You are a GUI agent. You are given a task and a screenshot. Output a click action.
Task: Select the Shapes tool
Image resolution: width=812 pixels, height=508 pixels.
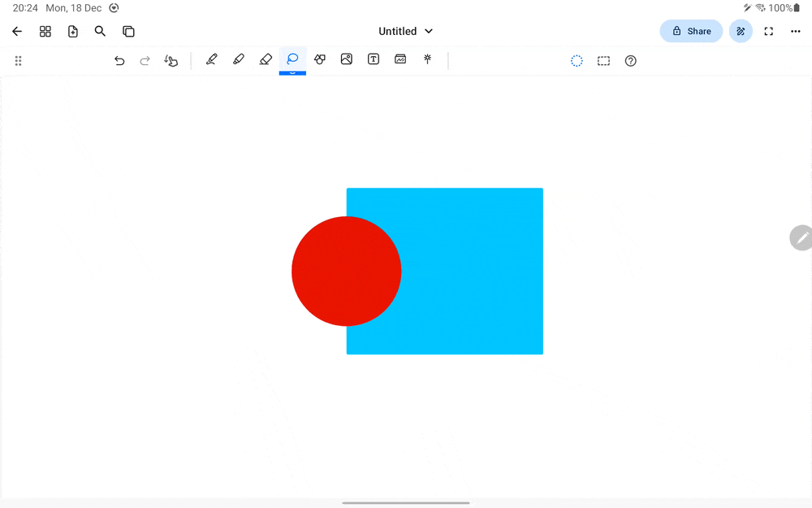click(319, 59)
